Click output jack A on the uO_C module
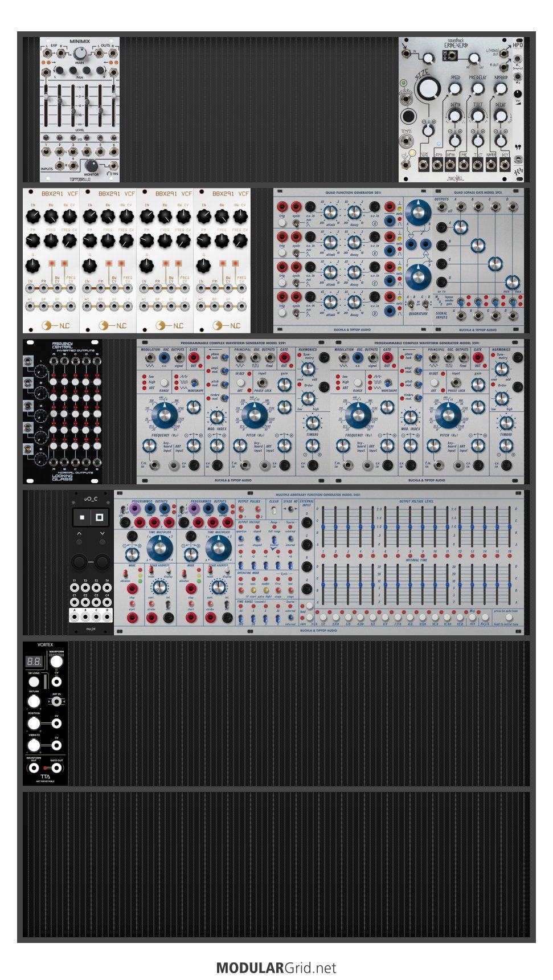Image resolution: width=553 pixels, height=980 pixels. 75,616
